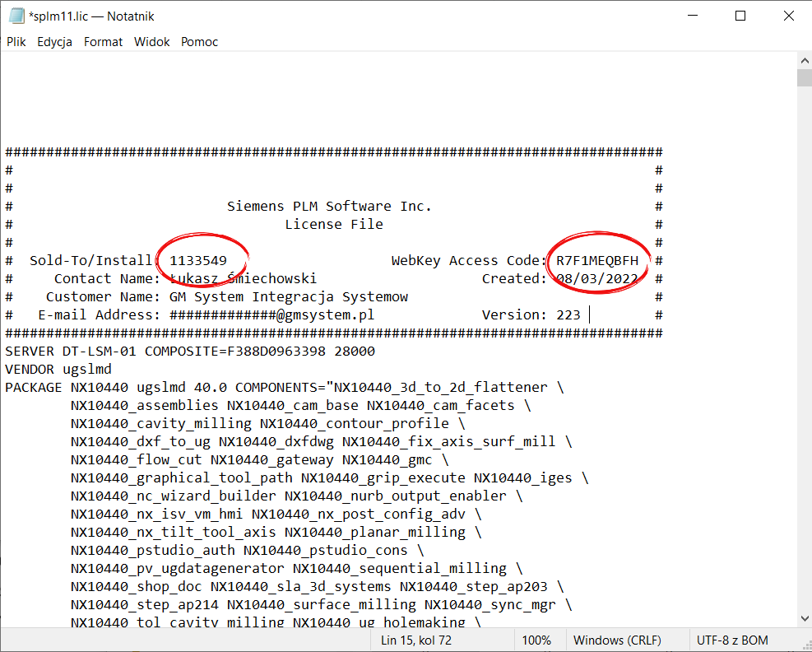Click the 'VENDOR ugslmd' line

pos(58,370)
